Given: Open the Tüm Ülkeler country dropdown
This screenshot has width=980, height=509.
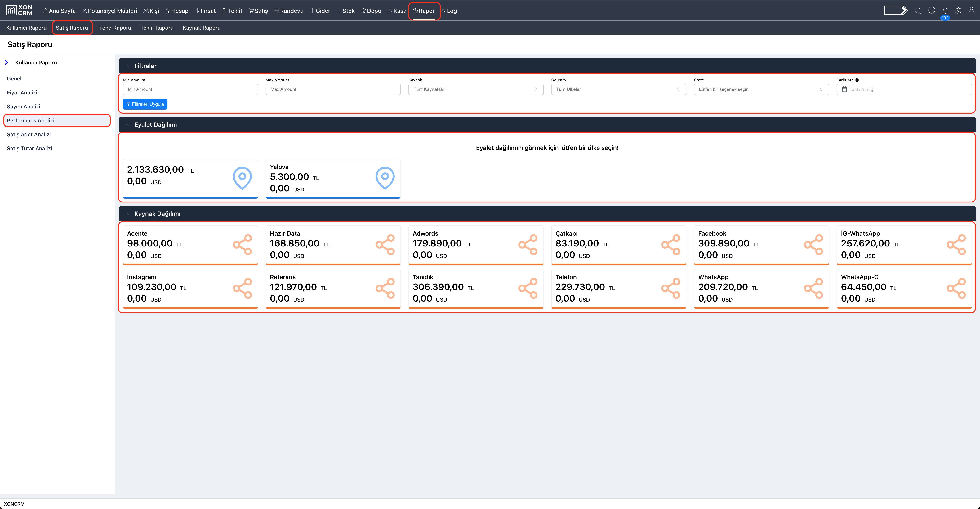Looking at the screenshot, I should click(618, 89).
